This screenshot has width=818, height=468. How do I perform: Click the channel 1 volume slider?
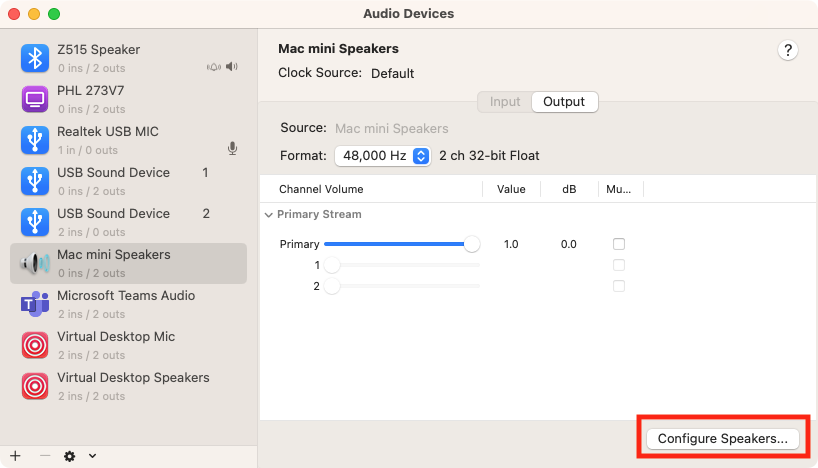pos(402,265)
